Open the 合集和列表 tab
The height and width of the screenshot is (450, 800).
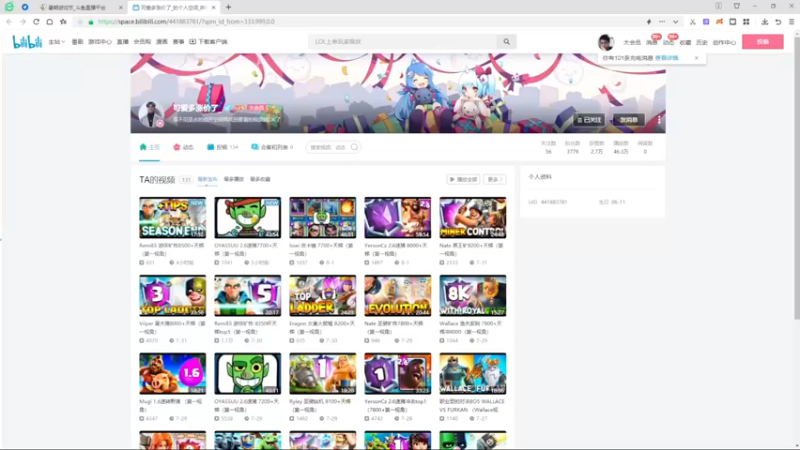(272, 147)
